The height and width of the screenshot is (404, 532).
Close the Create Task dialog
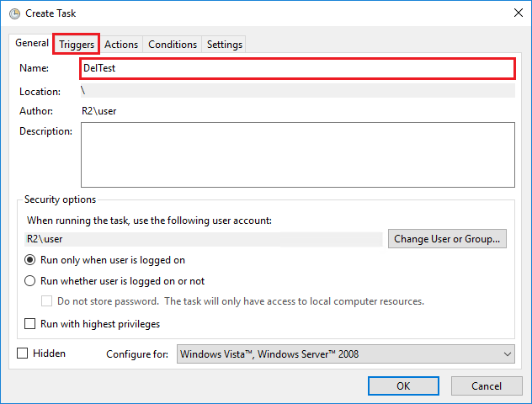pyautogui.click(x=518, y=13)
